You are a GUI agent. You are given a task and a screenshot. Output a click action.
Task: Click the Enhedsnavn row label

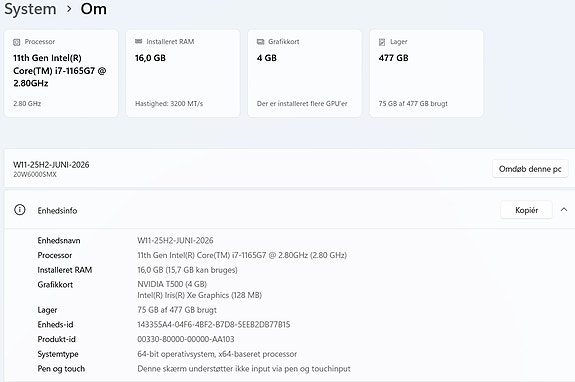click(59, 240)
